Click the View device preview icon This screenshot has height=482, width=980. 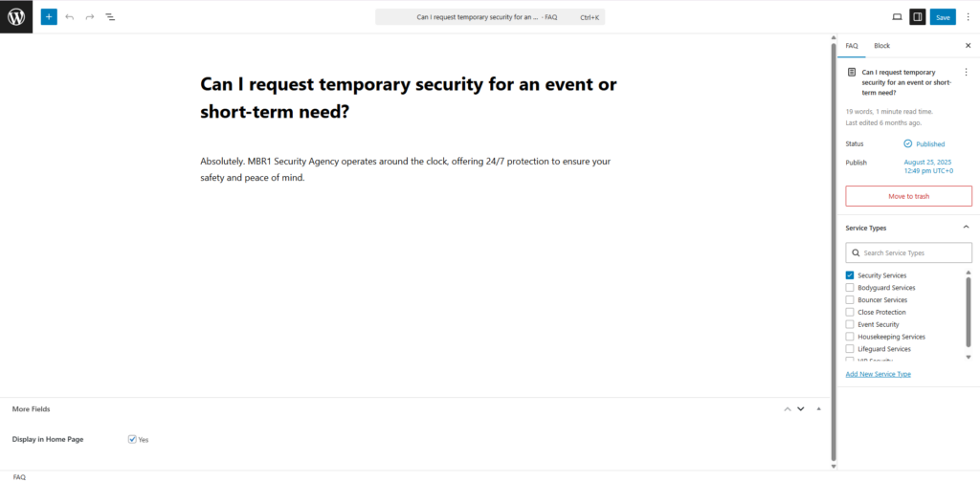pos(897,17)
